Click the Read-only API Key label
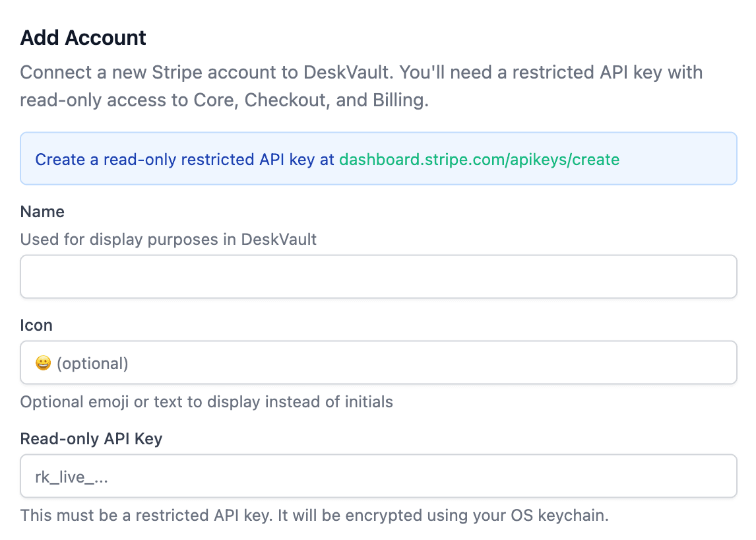The width and height of the screenshot is (756, 540). pyautogui.click(x=91, y=438)
